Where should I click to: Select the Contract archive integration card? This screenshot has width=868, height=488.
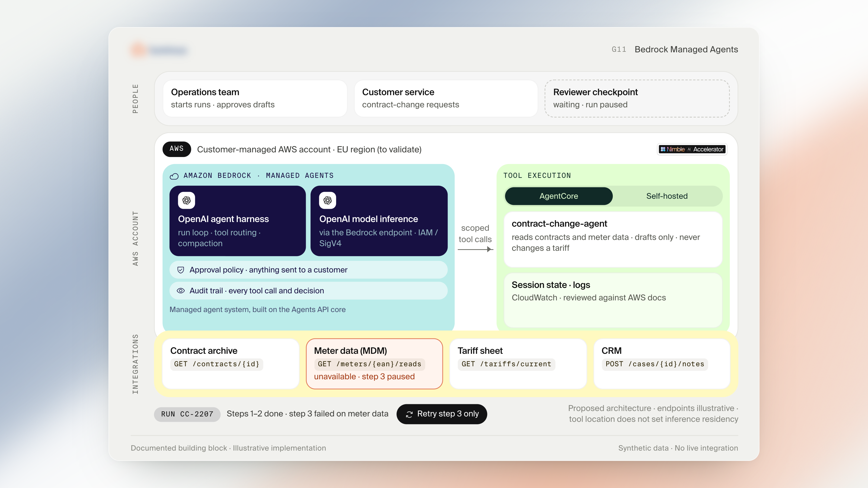tap(231, 364)
